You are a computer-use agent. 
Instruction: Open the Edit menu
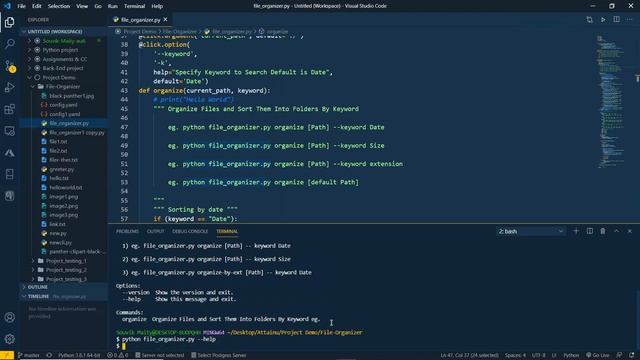(x=36, y=6)
